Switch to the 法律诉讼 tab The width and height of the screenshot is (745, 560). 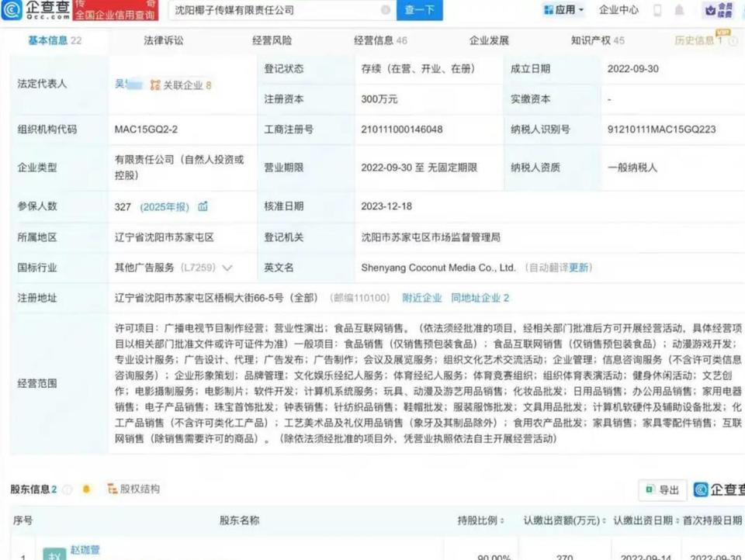tap(164, 40)
